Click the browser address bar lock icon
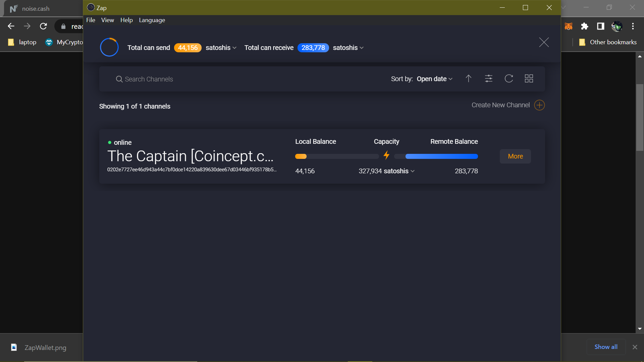 pyautogui.click(x=63, y=26)
